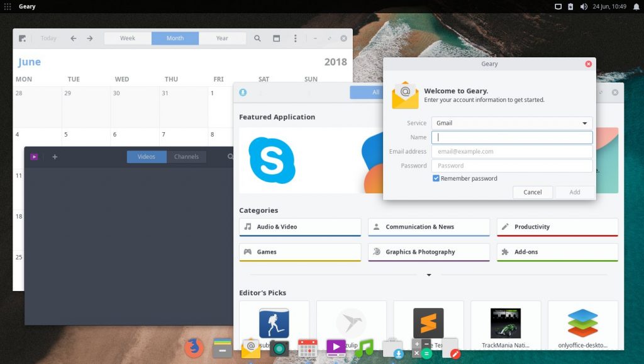Open the Service Gmail dropdown
Screen dimensions: 644x364
512,123
